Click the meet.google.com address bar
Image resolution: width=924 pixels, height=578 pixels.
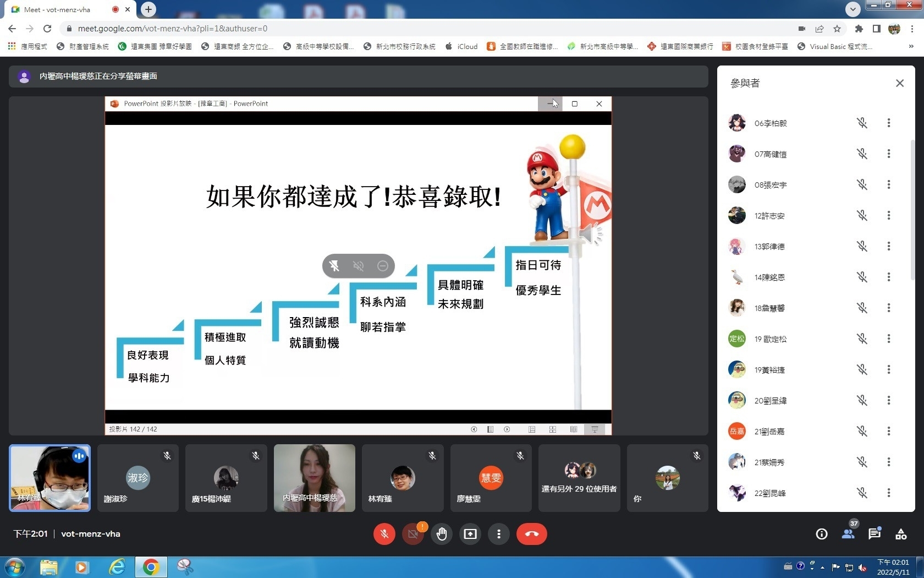[x=429, y=29]
